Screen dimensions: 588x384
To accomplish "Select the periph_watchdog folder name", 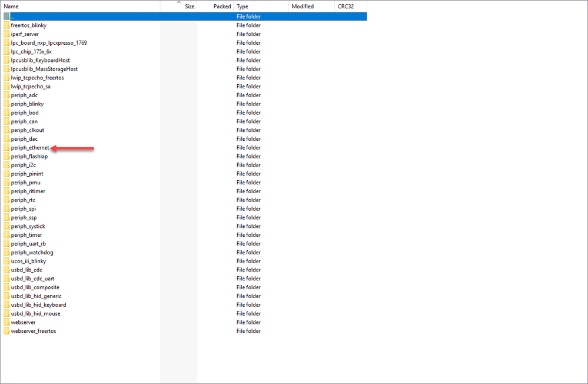I will [x=32, y=252].
